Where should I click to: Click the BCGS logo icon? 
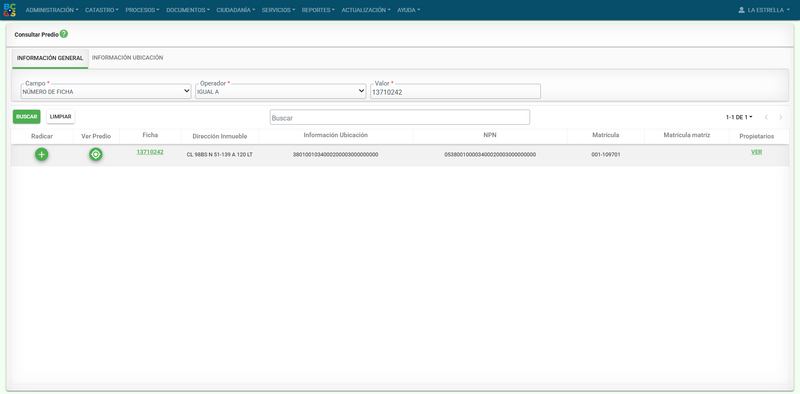click(x=9, y=10)
